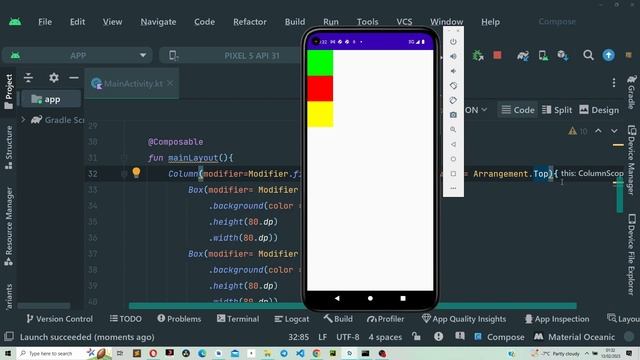Open emulator extended controls (three dots)

coord(453,189)
